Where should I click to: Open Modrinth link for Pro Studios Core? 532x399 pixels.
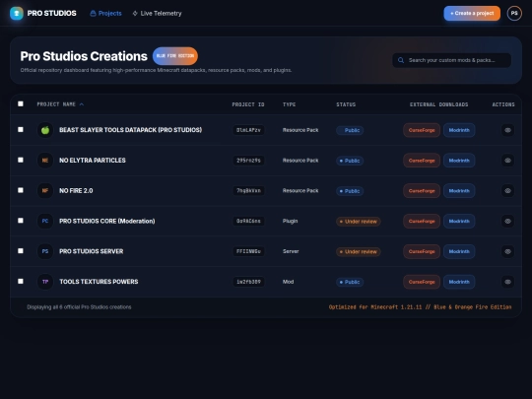[x=459, y=222]
